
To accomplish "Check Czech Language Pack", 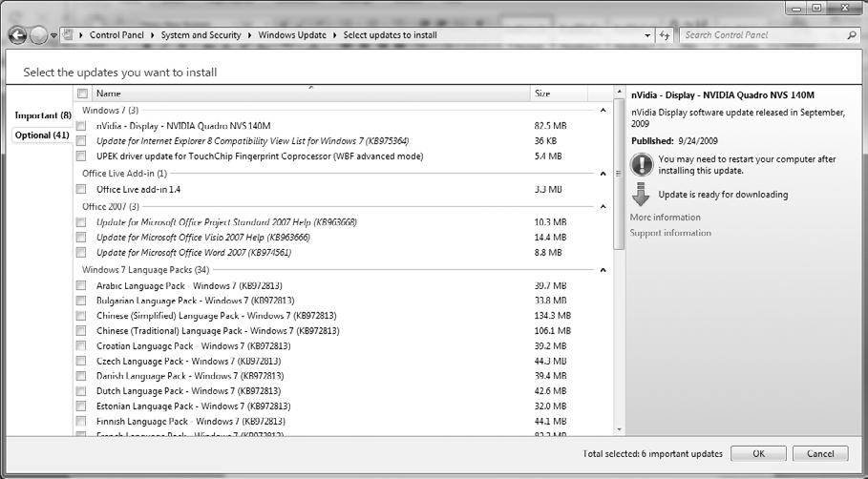I will point(81,361).
